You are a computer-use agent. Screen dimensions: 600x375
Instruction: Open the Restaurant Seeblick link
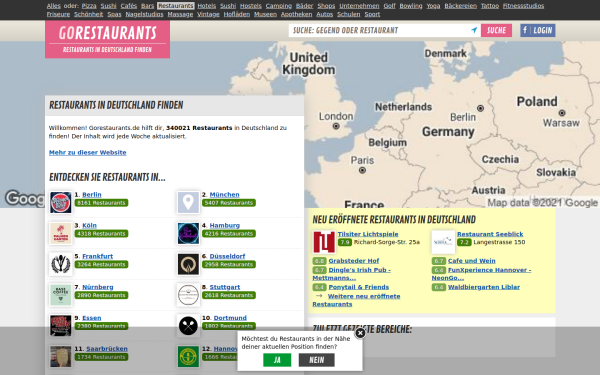(x=490, y=234)
